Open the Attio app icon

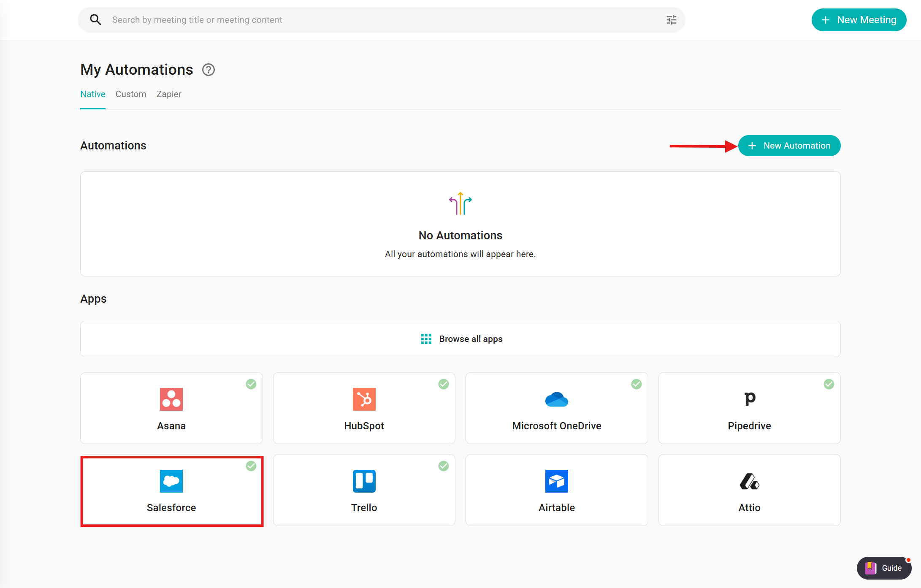click(749, 481)
